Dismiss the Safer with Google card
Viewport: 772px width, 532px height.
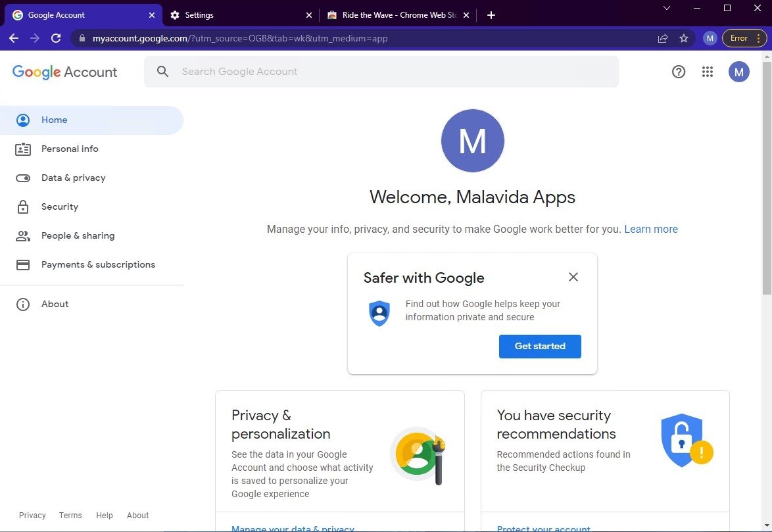573,277
